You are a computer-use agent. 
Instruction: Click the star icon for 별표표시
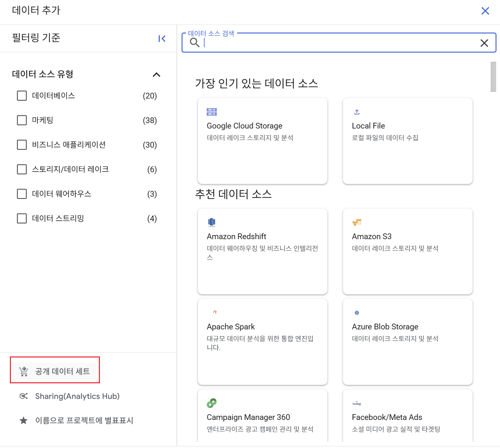pos(24,421)
